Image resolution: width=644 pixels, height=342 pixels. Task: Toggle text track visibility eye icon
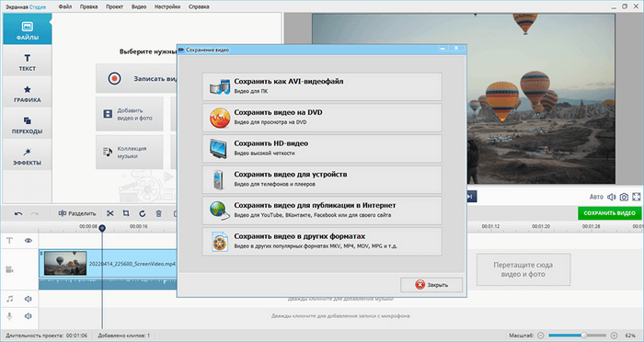point(29,241)
